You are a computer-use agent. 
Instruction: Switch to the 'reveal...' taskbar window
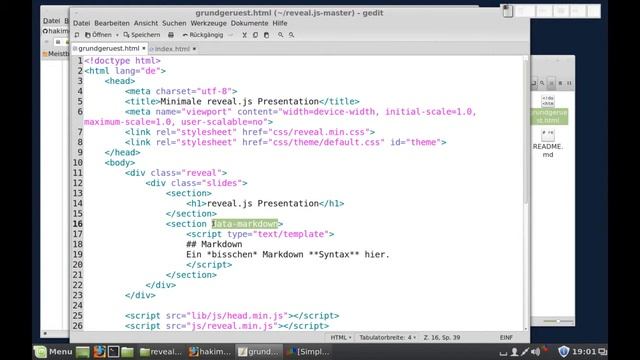[x=160, y=352]
